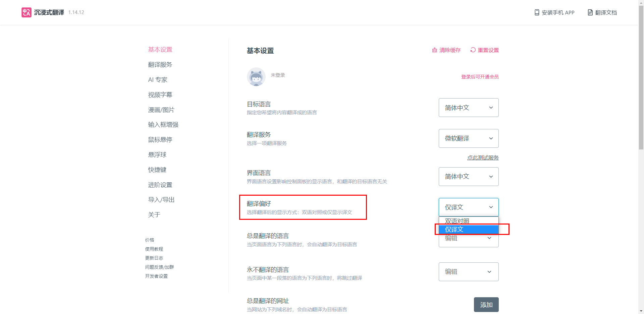The height and width of the screenshot is (314, 644).
Task: Open the AI 专家 sidebar section
Action: tap(158, 80)
